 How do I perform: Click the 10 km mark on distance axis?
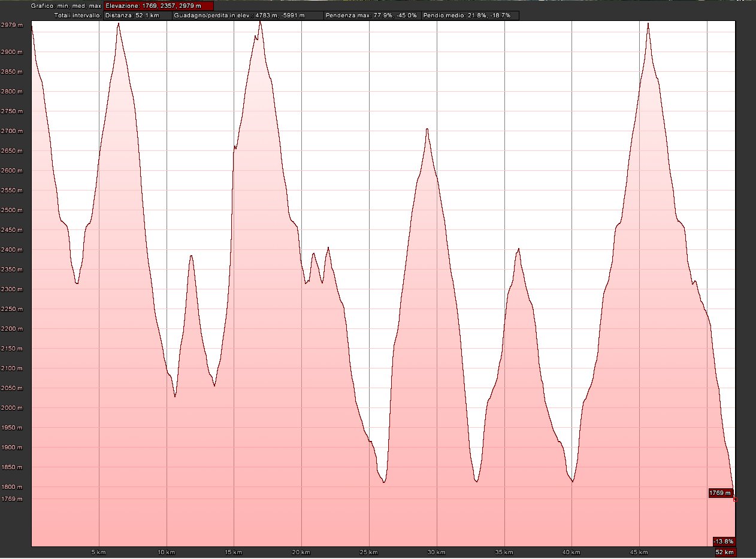167,552
